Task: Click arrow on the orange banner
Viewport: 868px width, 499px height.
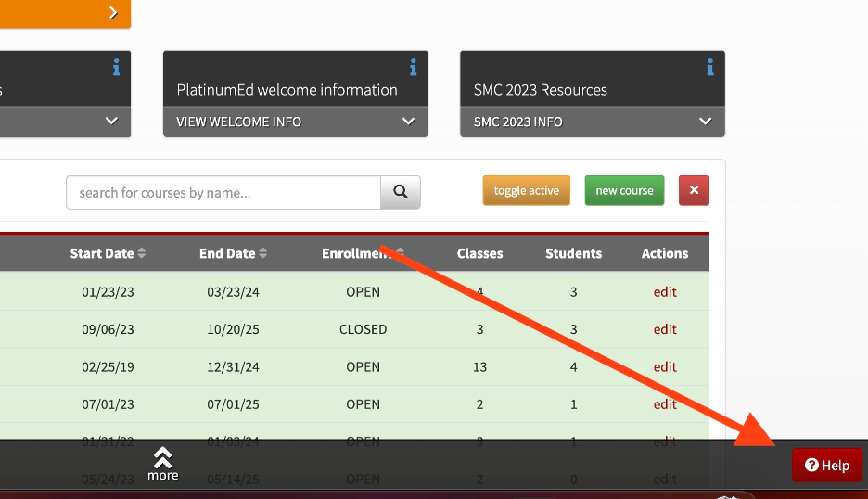Action: click(x=113, y=13)
